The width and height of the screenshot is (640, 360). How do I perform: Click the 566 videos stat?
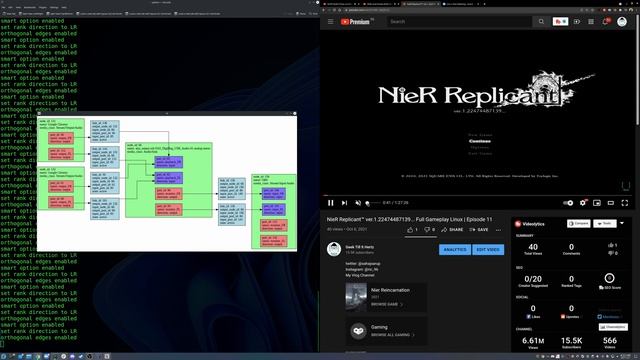click(x=610, y=342)
